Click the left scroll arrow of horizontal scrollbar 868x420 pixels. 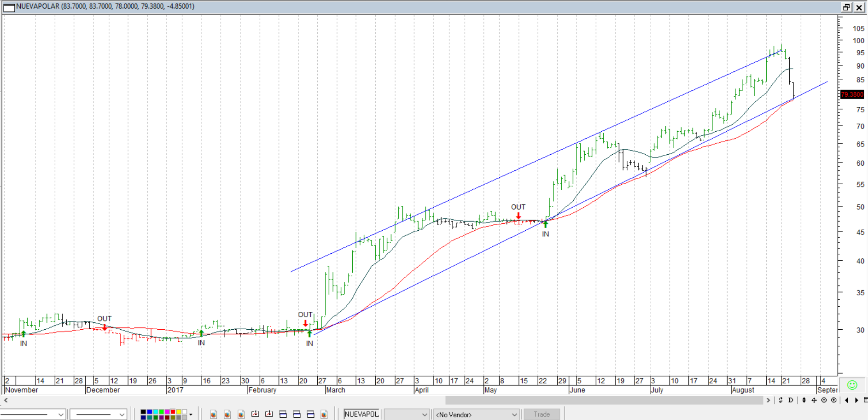point(6,400)
